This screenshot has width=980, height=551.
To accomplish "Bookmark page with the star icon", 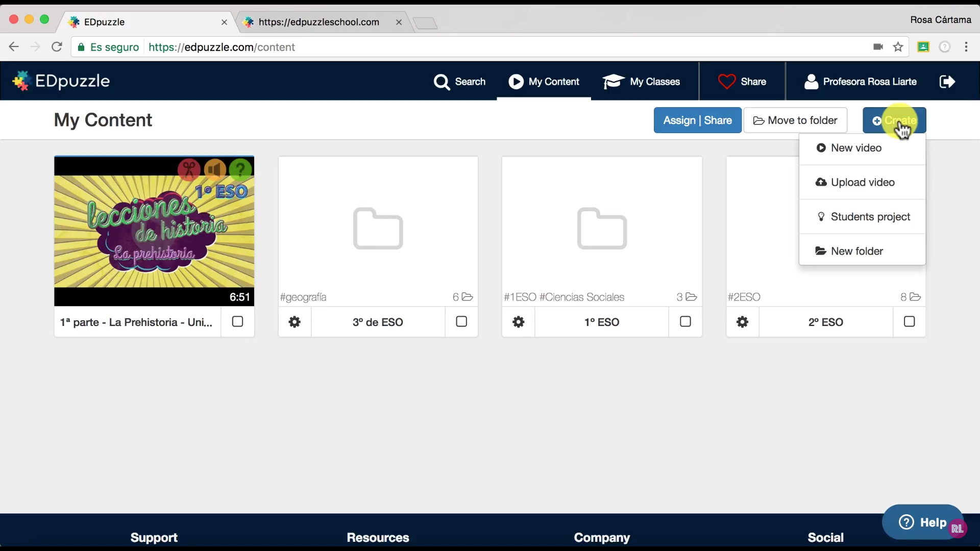I will click(898, 47).
